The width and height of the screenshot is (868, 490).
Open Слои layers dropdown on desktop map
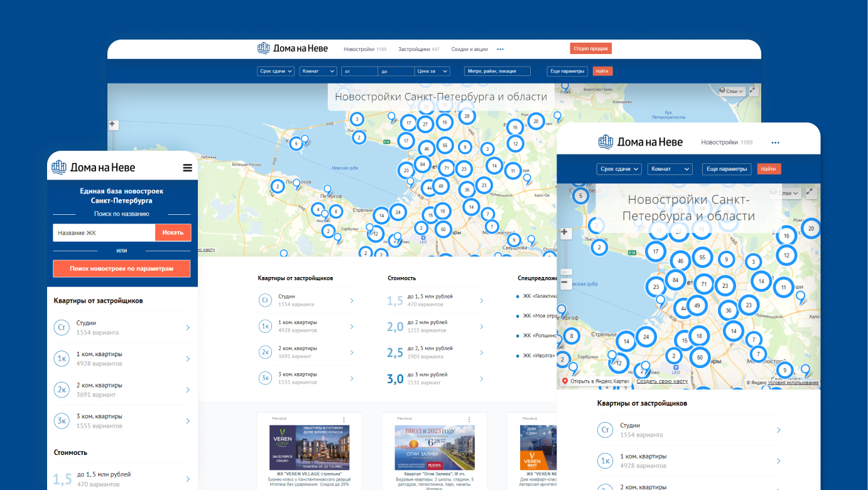[x=731, y=91]
